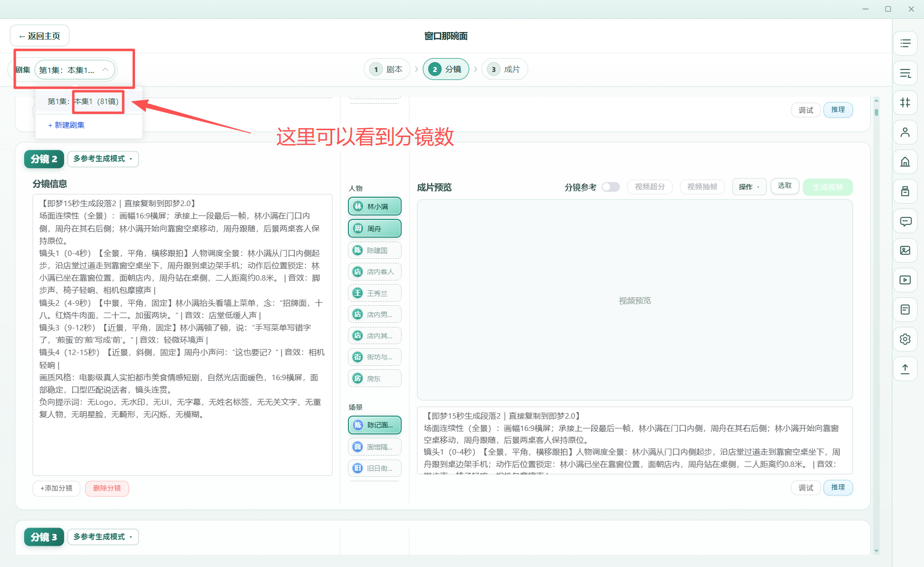Click the grid hash icon in sidebar

pyautogui.click(x=905, y=103)
